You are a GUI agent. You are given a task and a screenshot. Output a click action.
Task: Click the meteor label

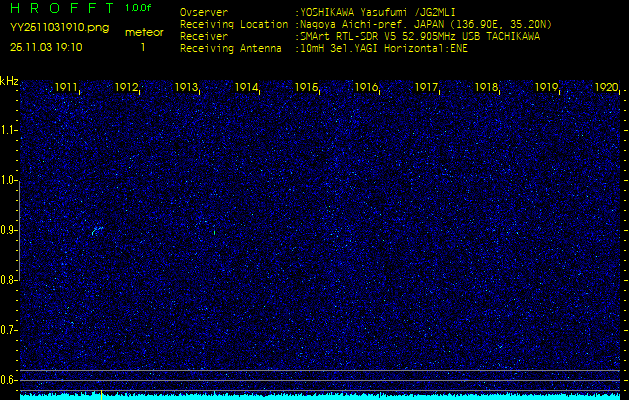point(144,32)
